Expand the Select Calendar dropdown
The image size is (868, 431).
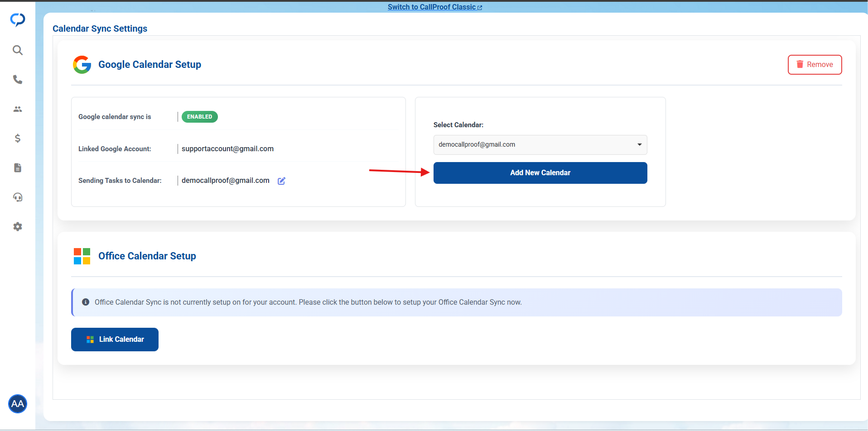[540, 145]
